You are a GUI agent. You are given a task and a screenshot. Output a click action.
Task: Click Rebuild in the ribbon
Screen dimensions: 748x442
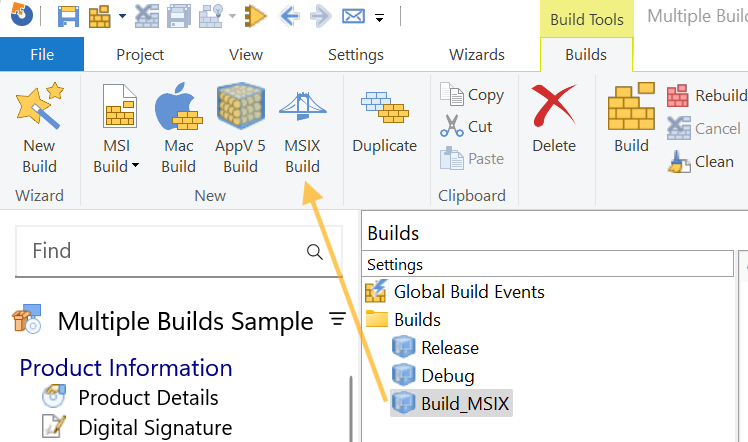707,95
